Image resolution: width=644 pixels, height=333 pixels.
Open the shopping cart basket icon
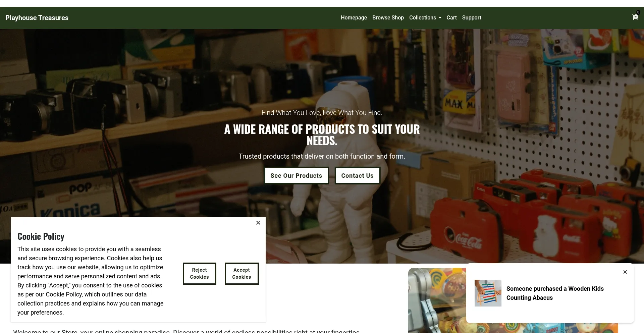(635, 17)
